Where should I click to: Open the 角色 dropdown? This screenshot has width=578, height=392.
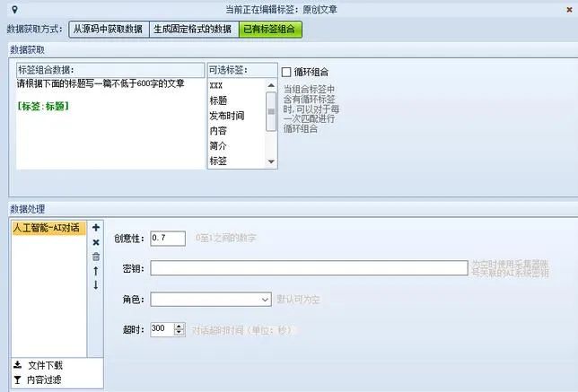(x=265, y=299)
